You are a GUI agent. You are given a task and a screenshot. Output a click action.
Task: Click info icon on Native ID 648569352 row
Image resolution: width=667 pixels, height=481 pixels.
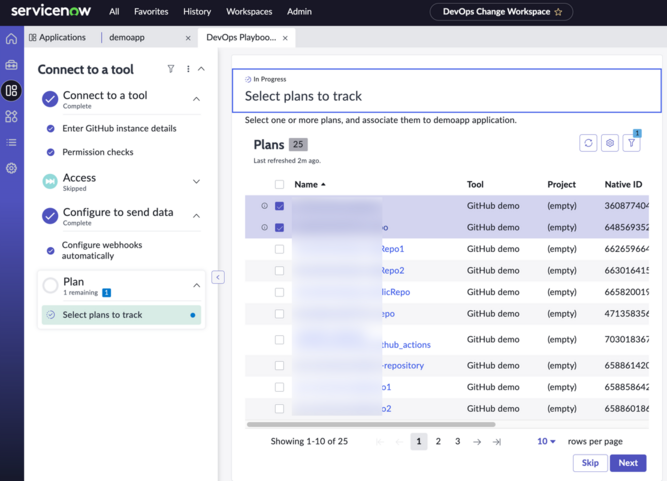pos(264,228)
